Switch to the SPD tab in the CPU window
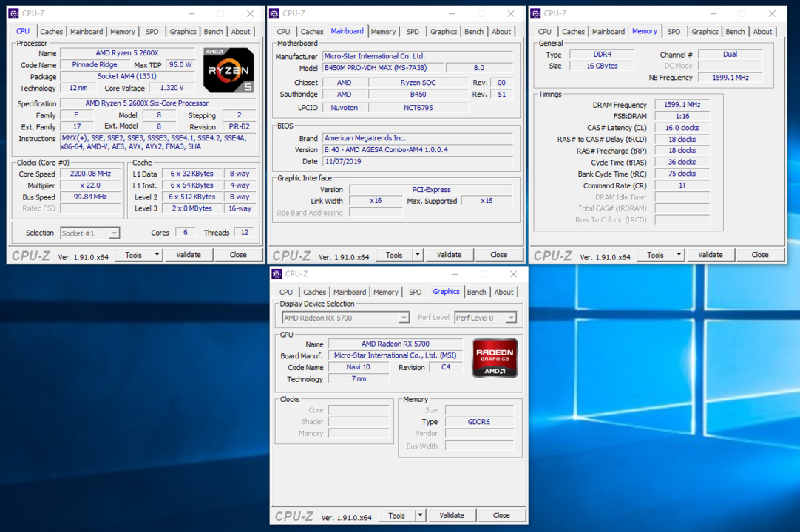This screenshot has height=532, width=800. pyautogui.click(x=152, y=32)
